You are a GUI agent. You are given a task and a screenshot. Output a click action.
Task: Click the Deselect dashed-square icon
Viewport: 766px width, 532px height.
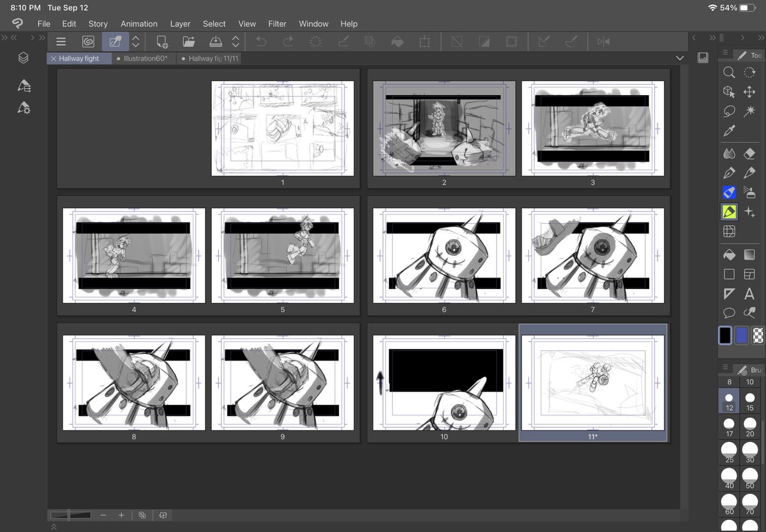click(456, 41)
